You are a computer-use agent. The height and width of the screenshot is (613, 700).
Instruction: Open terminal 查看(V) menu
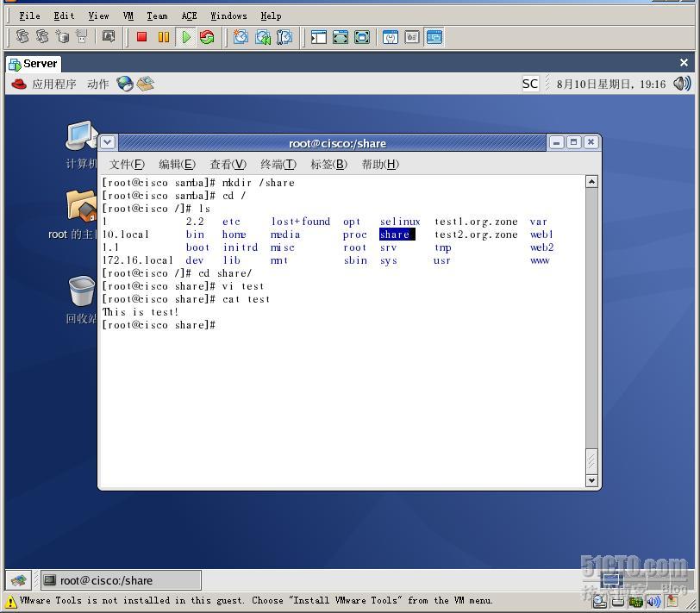tap(228, 165)
